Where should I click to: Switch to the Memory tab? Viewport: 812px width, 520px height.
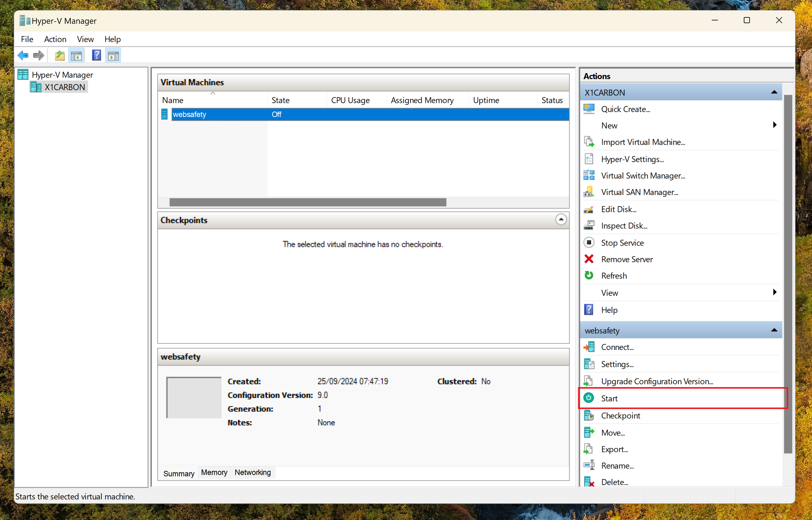pos(214,472)
